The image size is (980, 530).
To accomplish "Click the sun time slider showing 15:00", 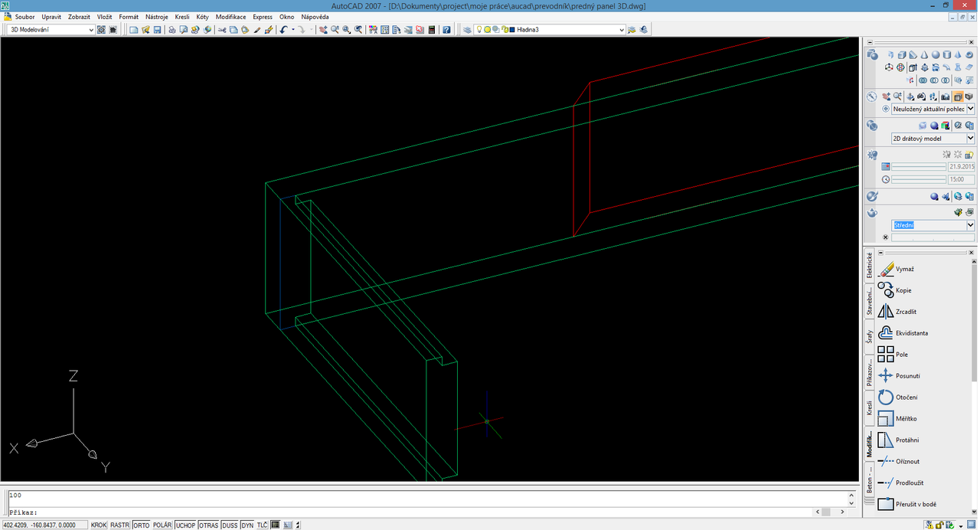I will coord(919,179).
